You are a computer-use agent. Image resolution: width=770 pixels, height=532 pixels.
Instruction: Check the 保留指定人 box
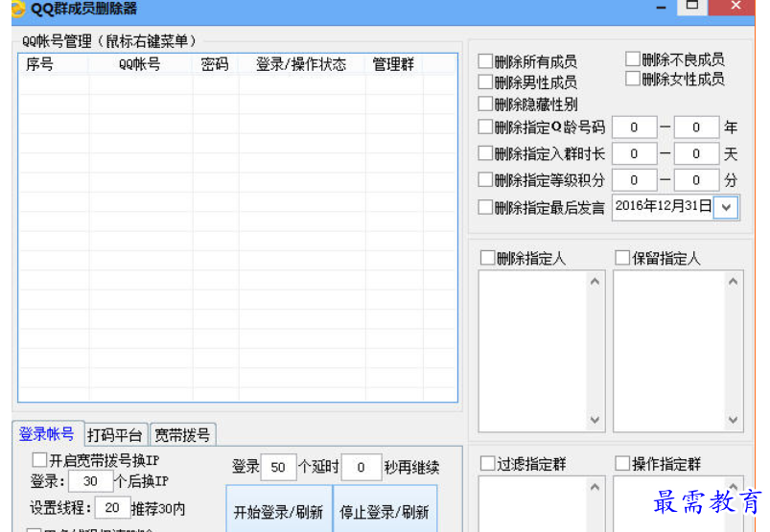click(x=622, y=258)
